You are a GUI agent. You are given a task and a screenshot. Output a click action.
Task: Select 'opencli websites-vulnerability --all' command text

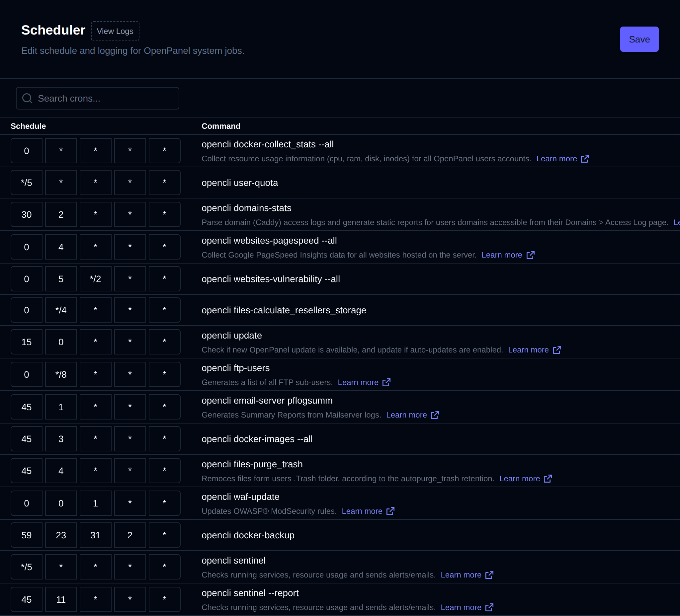pyautogui.click(x=271, y=279)
